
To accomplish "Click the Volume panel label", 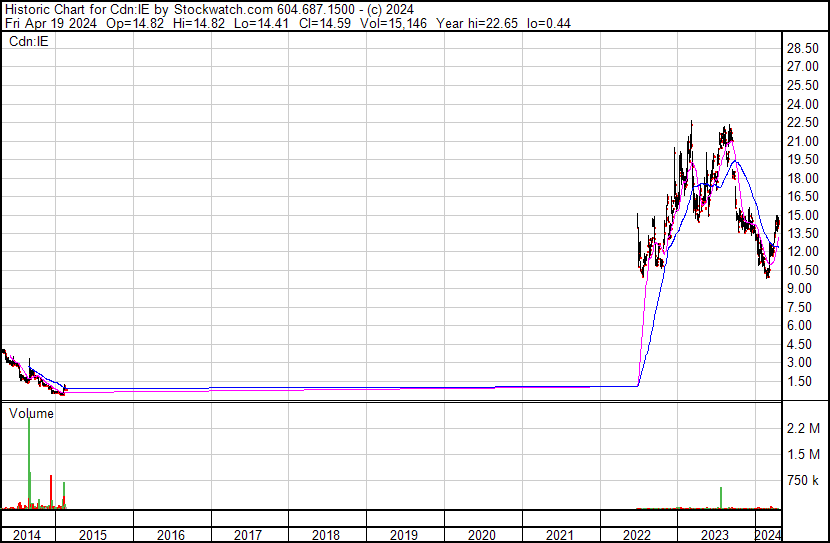I will (x=31, y=413).
